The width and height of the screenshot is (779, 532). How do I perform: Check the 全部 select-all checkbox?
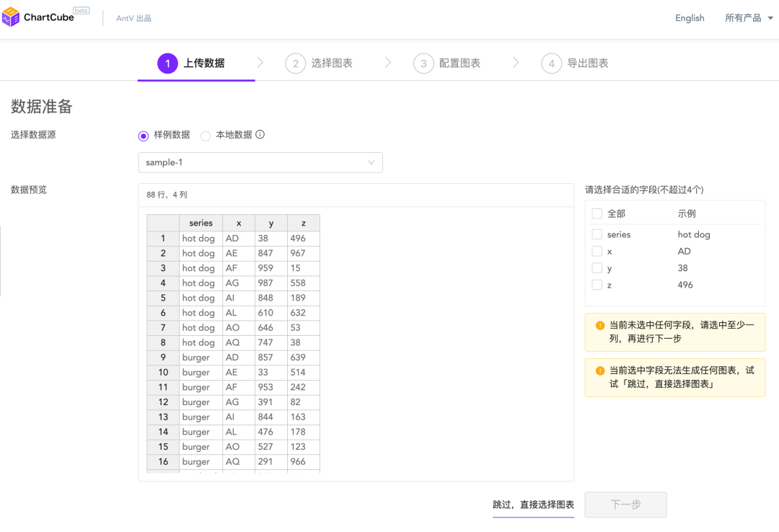[597, 214]
